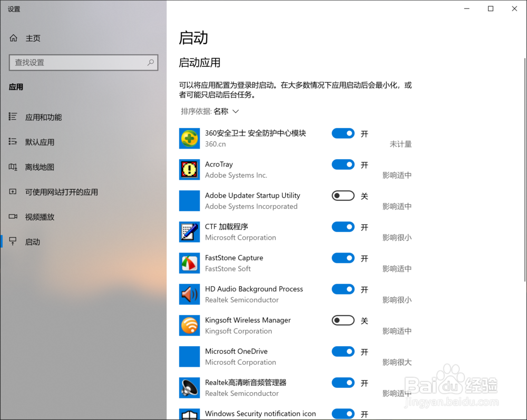
Task: Click the AcroTray warning icon
Action: 189,170
